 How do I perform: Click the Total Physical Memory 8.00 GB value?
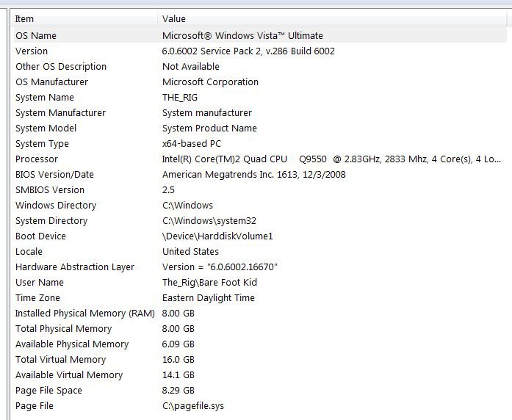tap(179, 329)
